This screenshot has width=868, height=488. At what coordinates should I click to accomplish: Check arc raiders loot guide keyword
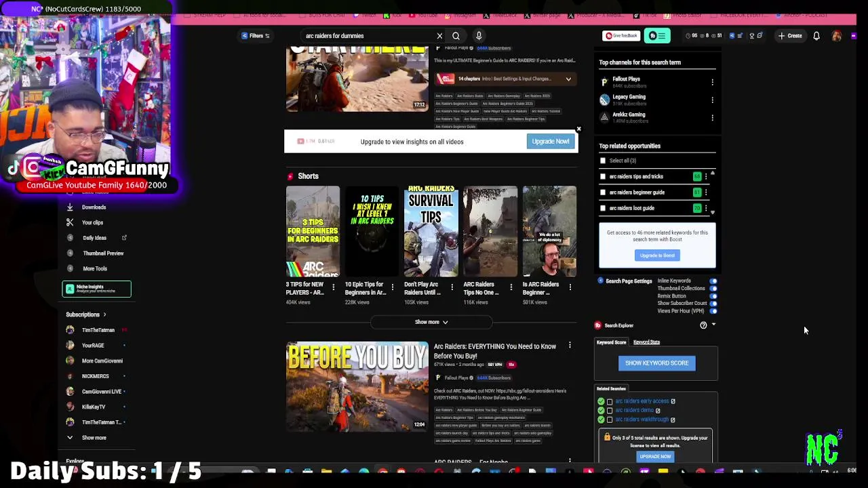coord(603,208)
